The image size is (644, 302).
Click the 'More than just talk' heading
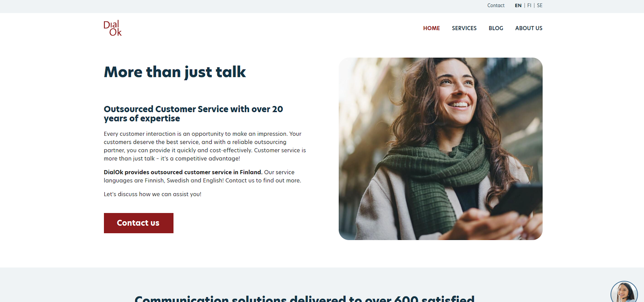(x=175, y=72)
